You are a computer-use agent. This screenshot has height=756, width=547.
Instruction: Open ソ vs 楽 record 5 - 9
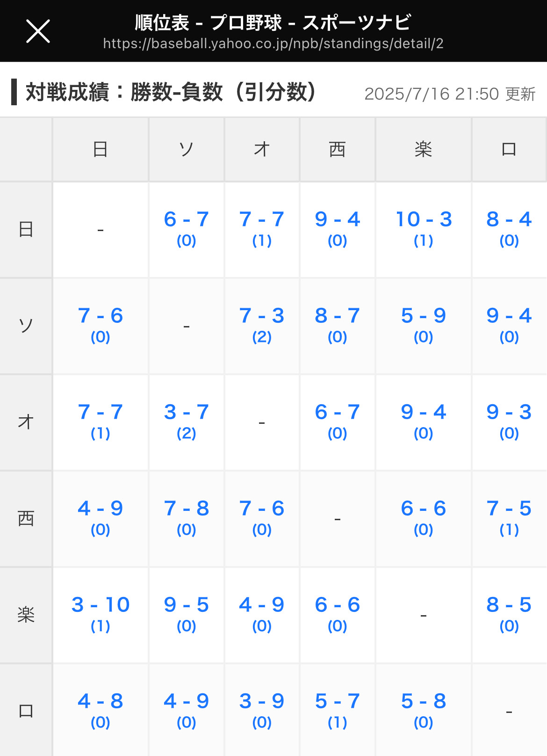pos(424,325)
